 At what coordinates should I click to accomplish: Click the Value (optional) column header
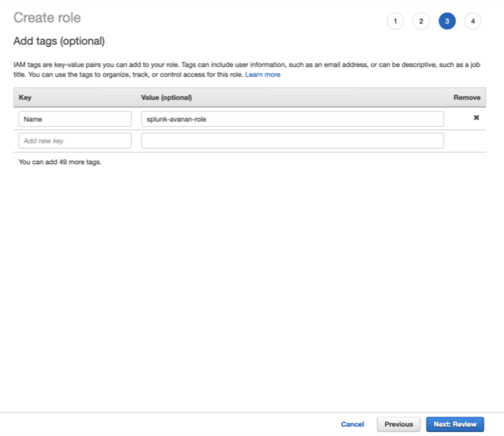click(167, 97)
